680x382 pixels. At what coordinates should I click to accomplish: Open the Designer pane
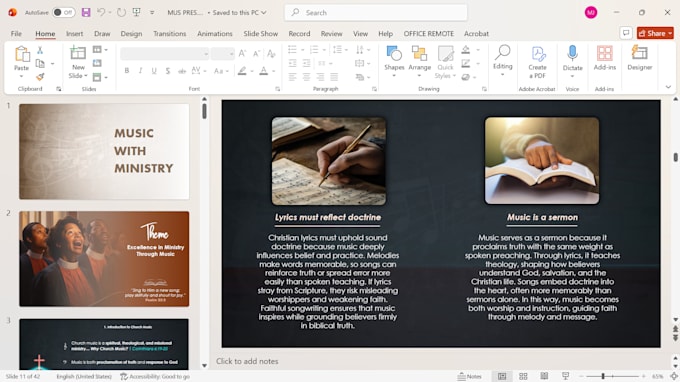pyautogui.click(x=640, y=58)
